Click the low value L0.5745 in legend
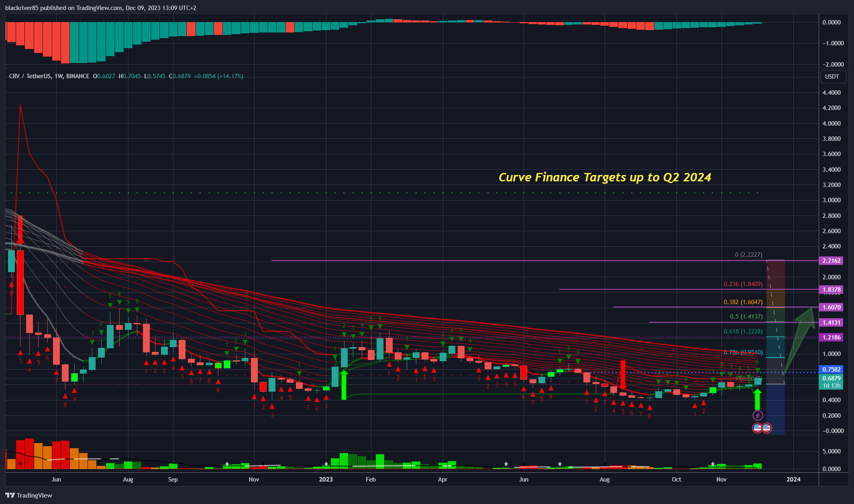Image resolution: width=854 pixels, height=504 pixels. tap(155, 76)
